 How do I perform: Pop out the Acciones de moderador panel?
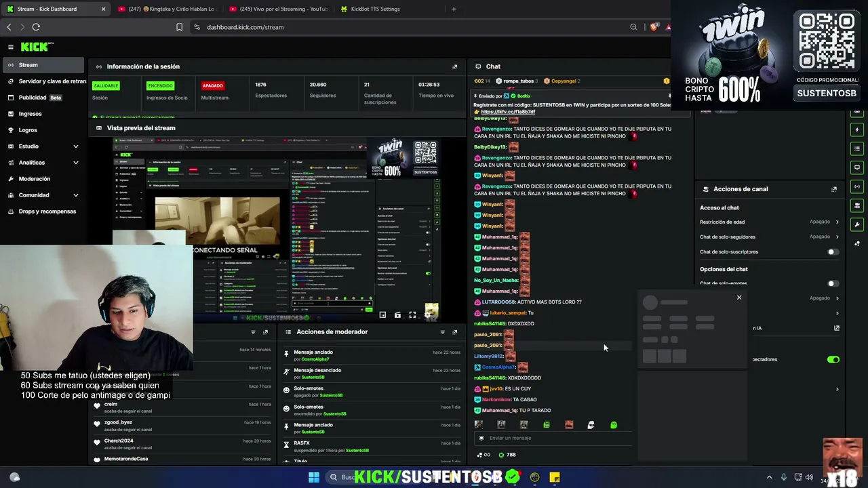[x=455, y=332]
